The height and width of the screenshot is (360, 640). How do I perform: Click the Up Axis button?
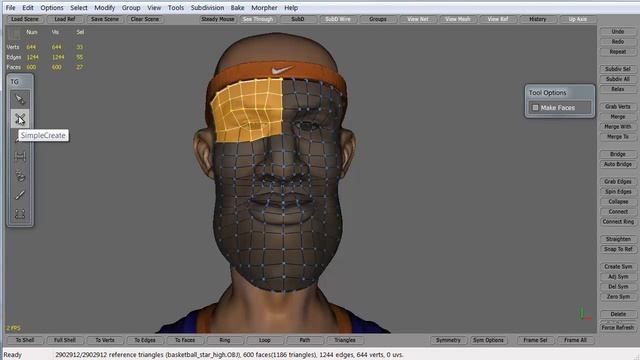coord(578,19)
